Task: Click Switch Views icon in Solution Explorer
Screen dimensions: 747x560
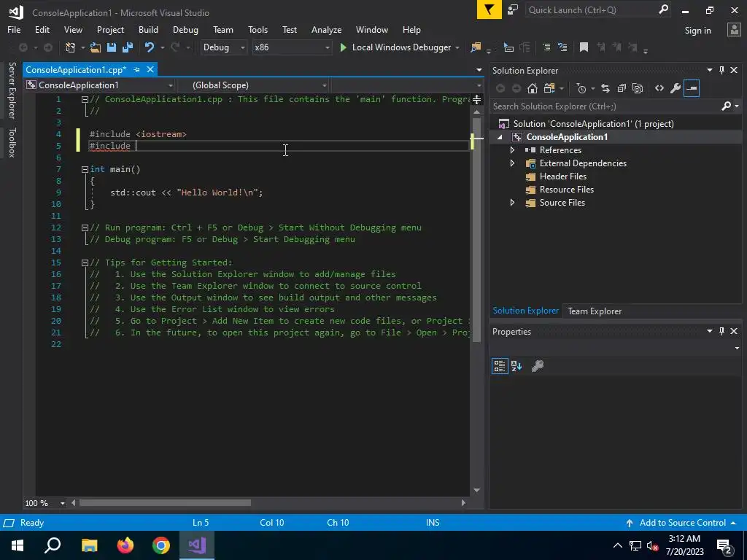Action: [x=549, y=88]
